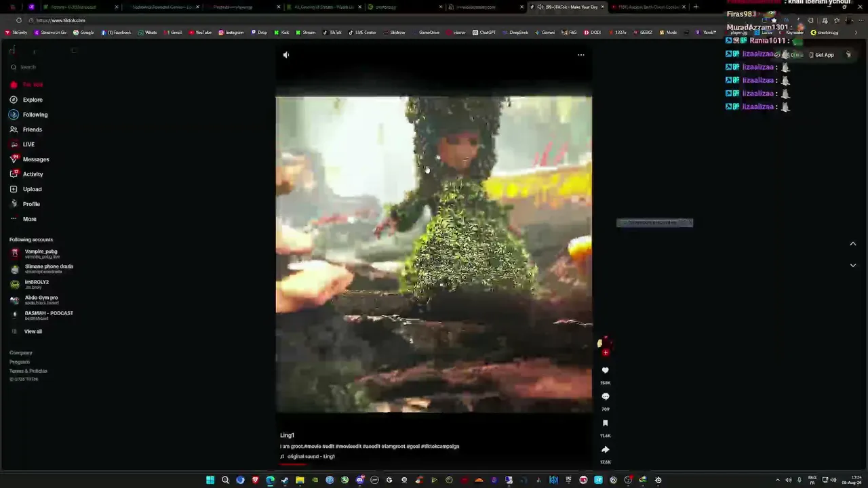Reload the TikTok page
This screenshot has width=868, height=488.
[18, 20]
